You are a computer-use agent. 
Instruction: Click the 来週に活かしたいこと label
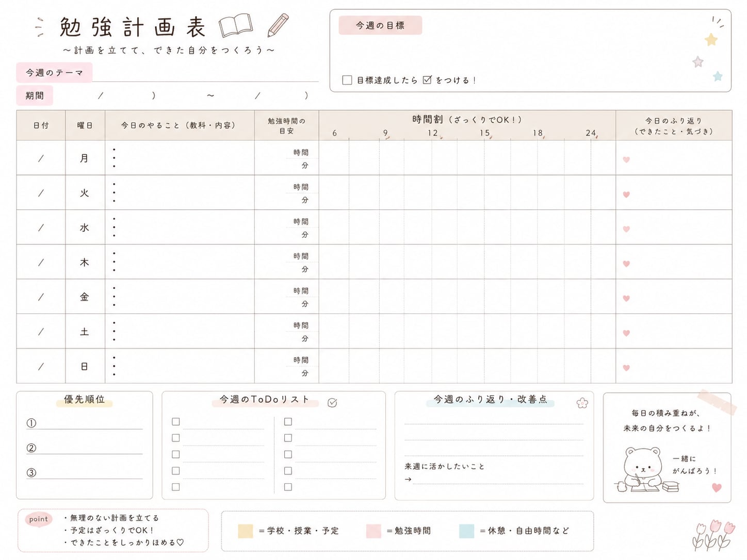click(444, 466)
